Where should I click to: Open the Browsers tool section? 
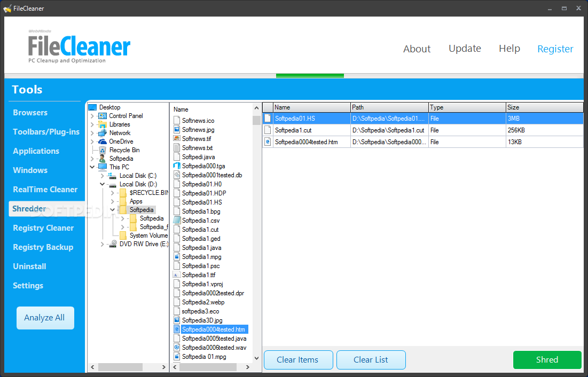[x=30, y=113]
